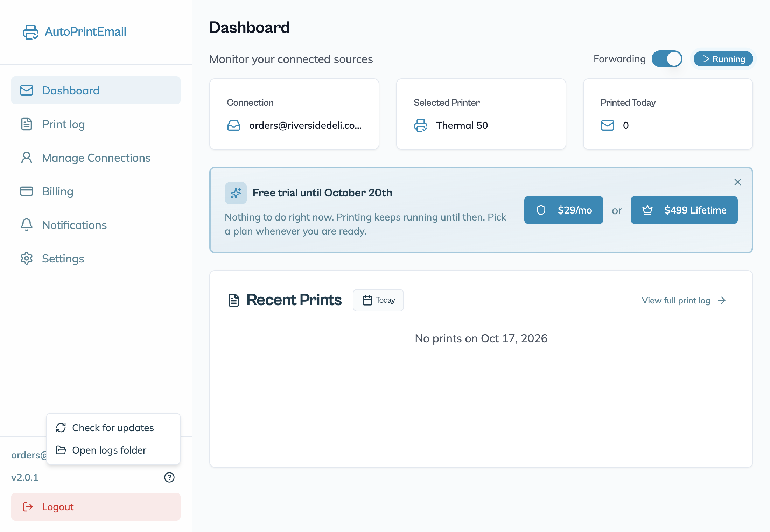Click the sparkle icon in trial banner
This screenshot has width=770, height=532.
[236, 193]
